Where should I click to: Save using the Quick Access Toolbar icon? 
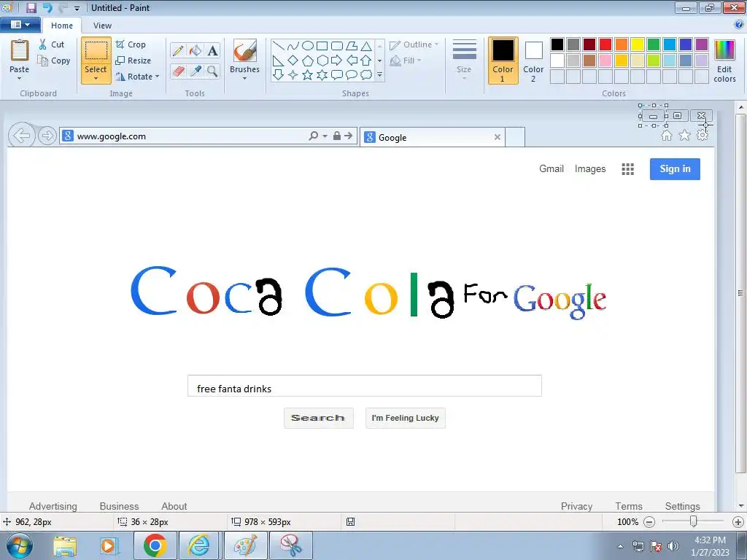(31, 7)
